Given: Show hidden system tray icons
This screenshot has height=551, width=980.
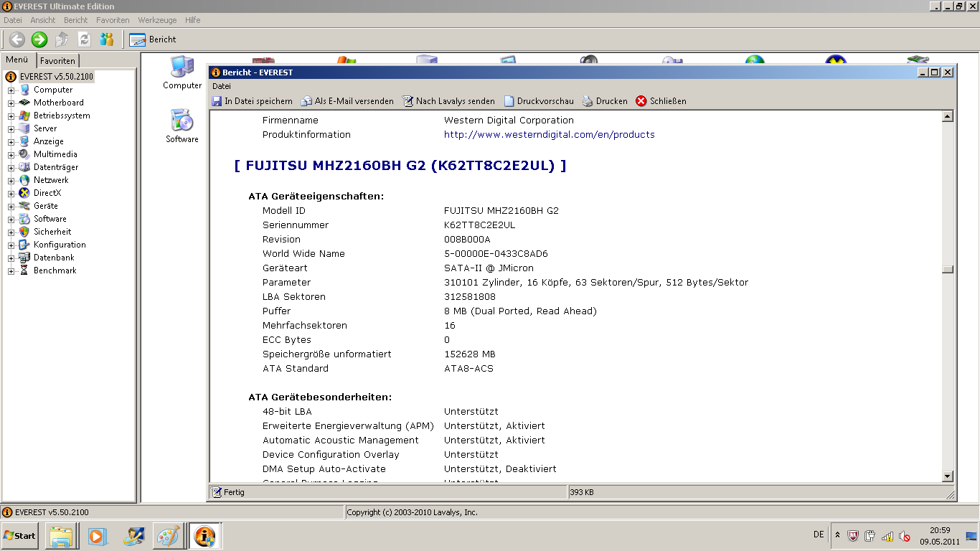Looking at the screenshot, I should click(x=837, y=535).
